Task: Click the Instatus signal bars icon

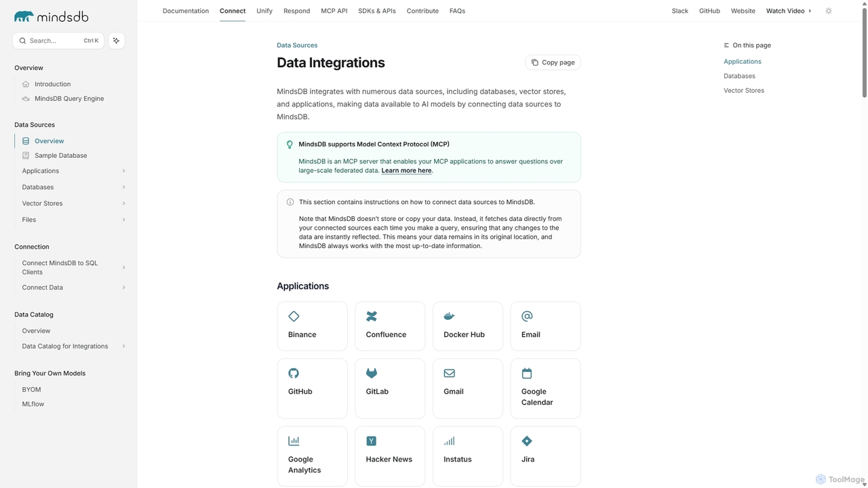Action: 449,441
